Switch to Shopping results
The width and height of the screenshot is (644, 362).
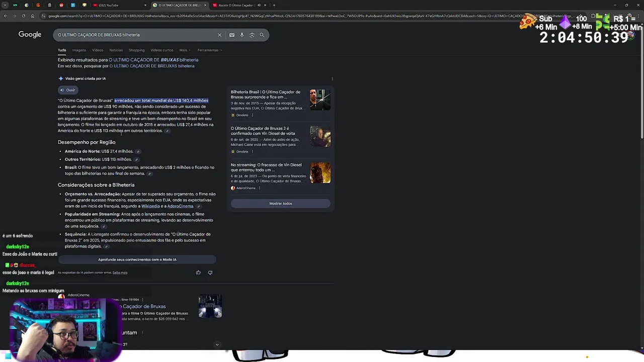(x=136, y=50)
